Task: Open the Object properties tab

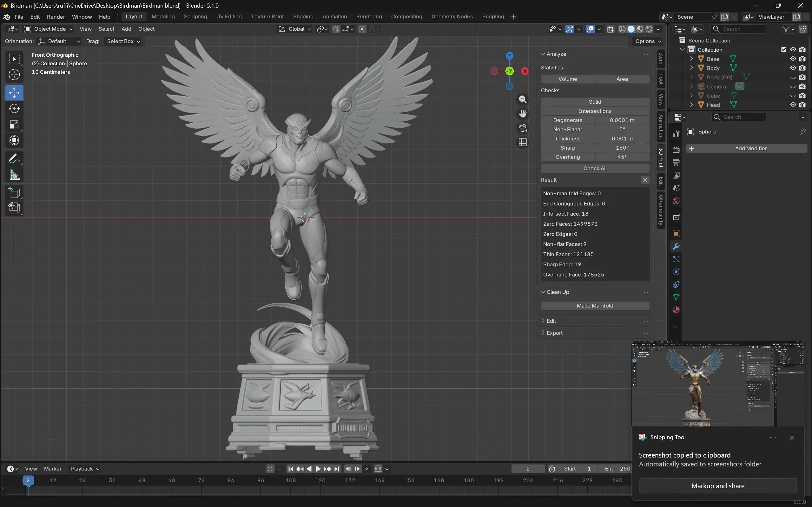Action: coord(676,234)
